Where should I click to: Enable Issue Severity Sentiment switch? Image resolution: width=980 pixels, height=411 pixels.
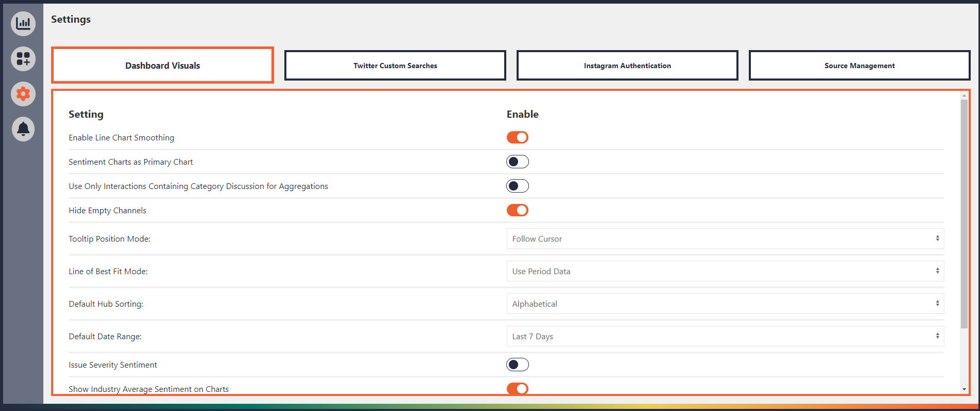(x=517, y=365)
